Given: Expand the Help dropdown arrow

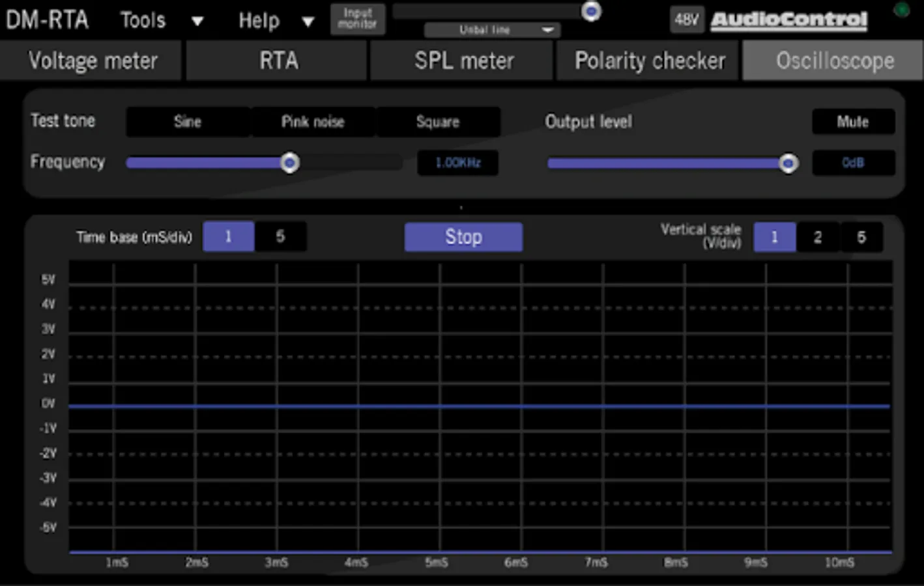Looking at the screenshot, I should tap(308, 22).
